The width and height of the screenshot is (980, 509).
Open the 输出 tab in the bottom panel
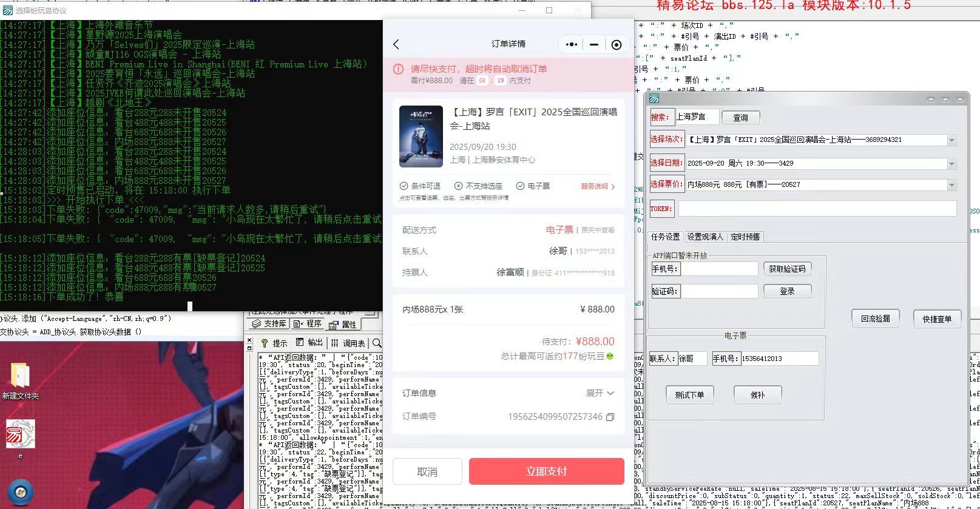point(309,343)
